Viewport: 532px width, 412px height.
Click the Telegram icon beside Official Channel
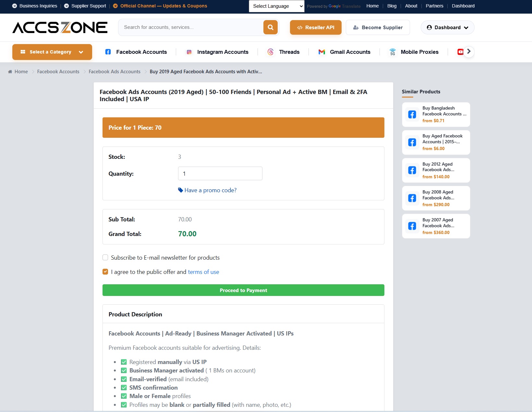coord(115,6)
